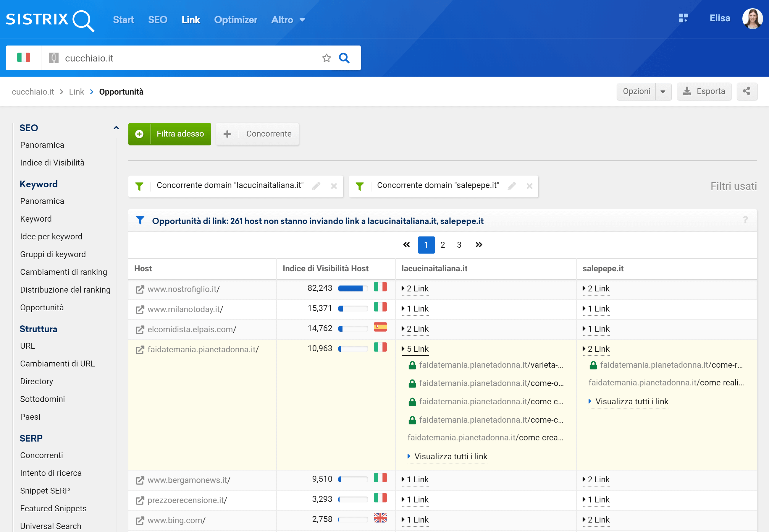The height and width of the screenshot is (532, 769).
Task: Select the Italian flag country selector
Action: [24, 58]
